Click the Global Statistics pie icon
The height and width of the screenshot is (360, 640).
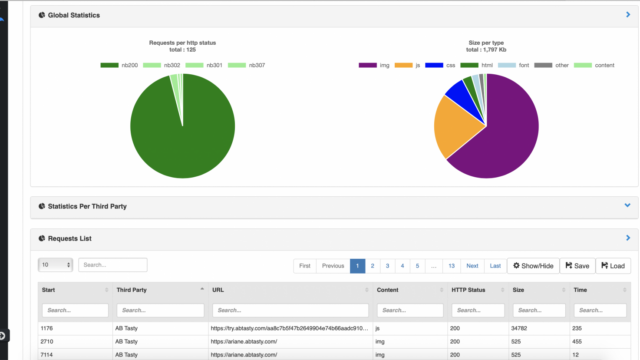tap(42, 15)
